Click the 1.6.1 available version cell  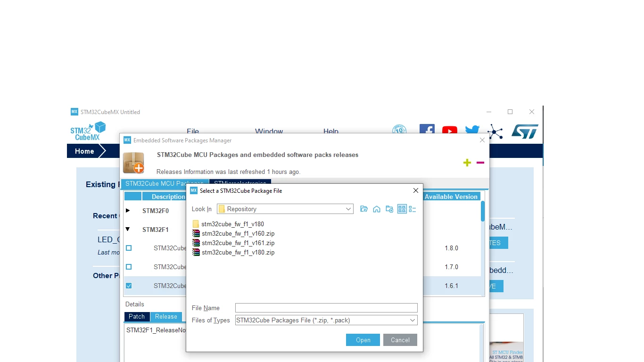click(451, 286)
